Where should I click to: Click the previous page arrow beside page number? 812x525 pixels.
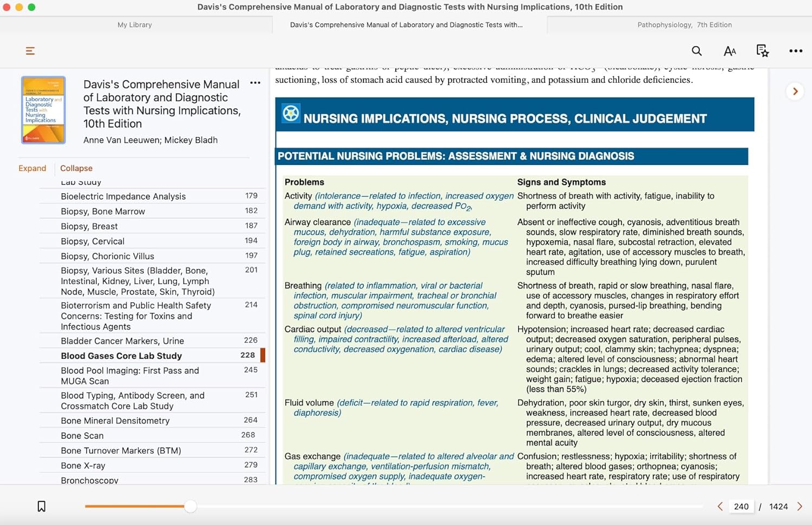tap(720, 507)
